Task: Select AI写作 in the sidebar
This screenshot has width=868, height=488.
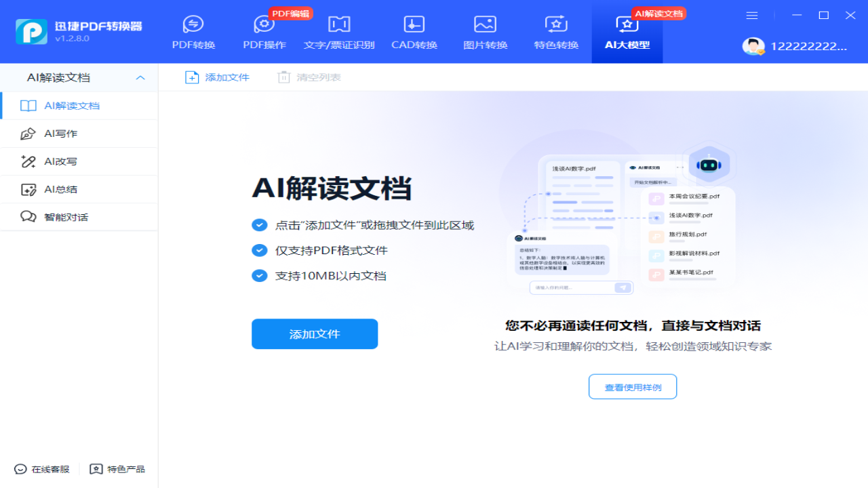Action: [x=79, y=134]
